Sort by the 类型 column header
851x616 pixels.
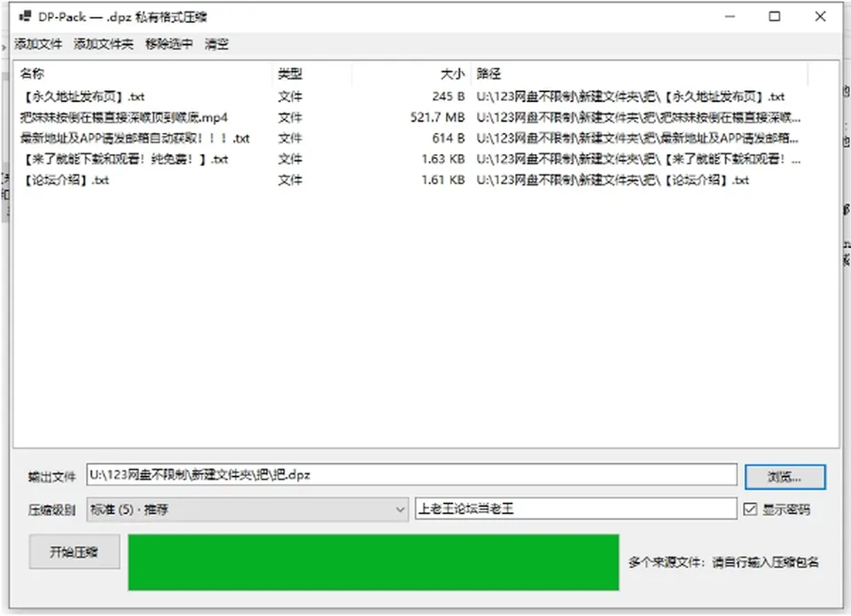pyautogui.click(x=312, y=74)
